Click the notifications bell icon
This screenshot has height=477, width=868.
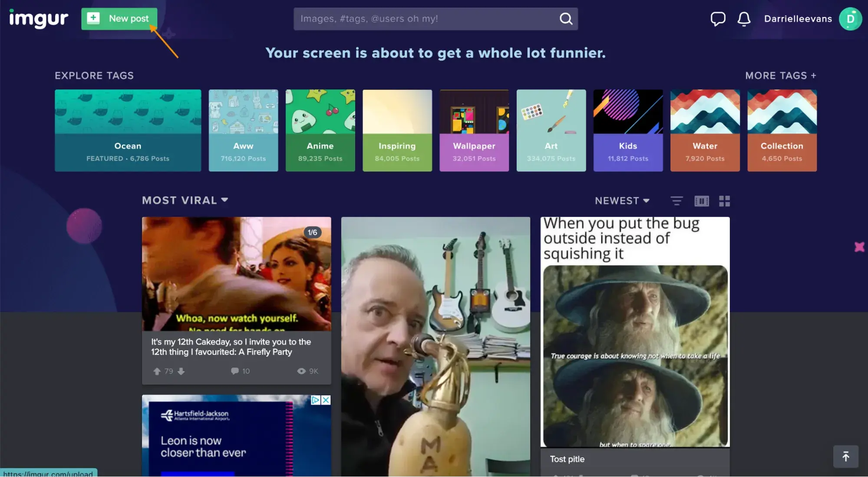[743, 19]
